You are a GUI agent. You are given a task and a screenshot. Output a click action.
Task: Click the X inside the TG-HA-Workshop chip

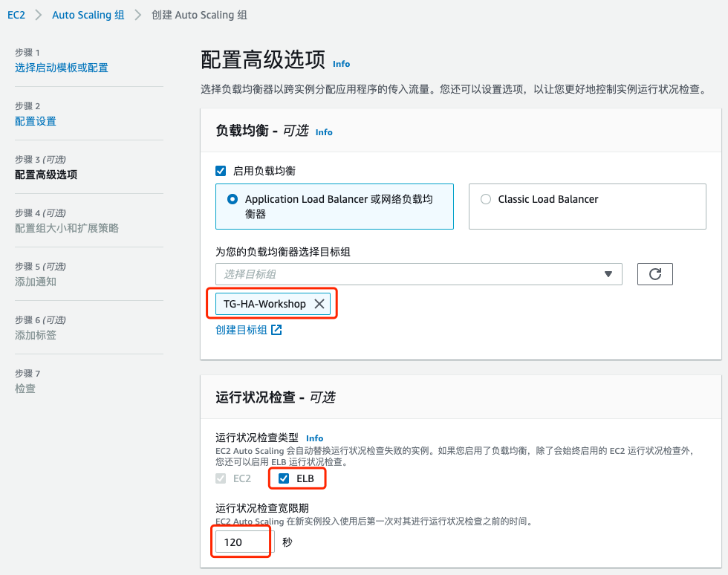coord(319,303)
